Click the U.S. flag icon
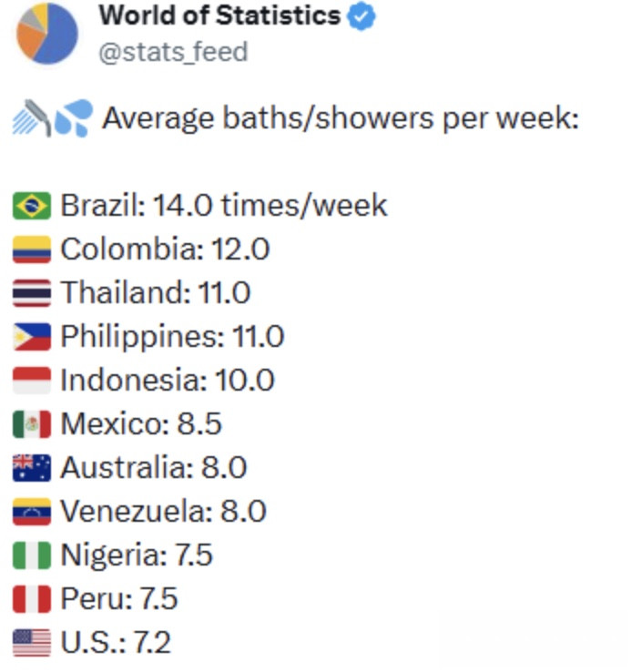This screenshot has height=672, width=632. click(x=32, y=643)
